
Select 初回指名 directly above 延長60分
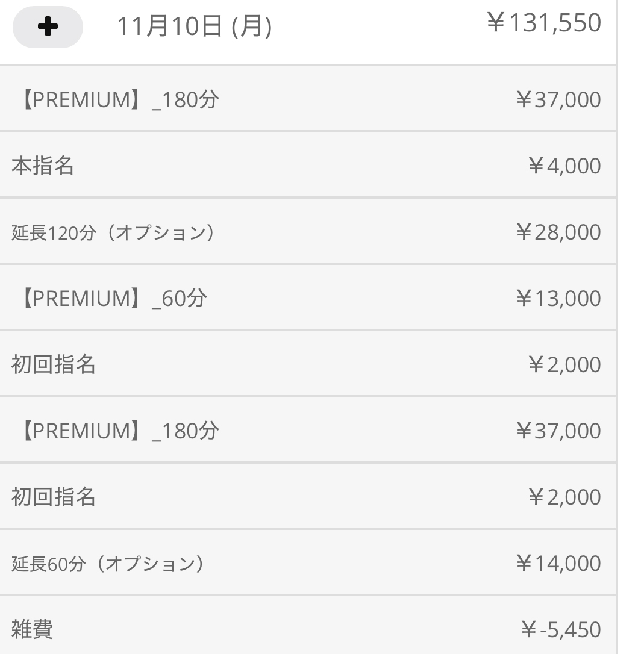54,497
